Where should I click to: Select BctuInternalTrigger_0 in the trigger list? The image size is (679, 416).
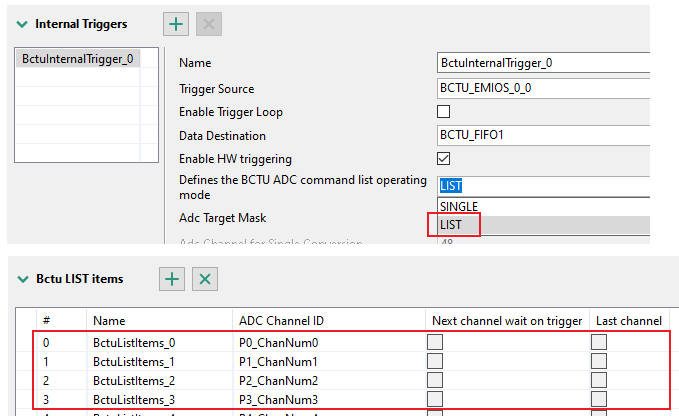point(75,59)
